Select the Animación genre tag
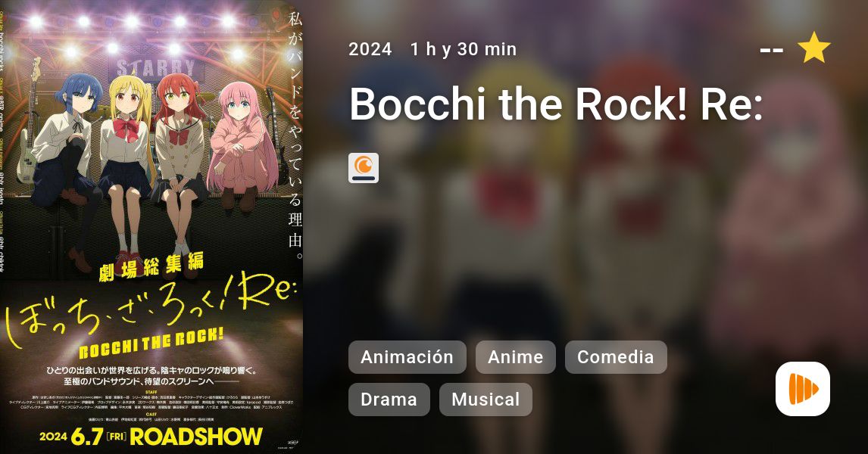The height and width of the screenshot is (454, 868). coord(407,357)
